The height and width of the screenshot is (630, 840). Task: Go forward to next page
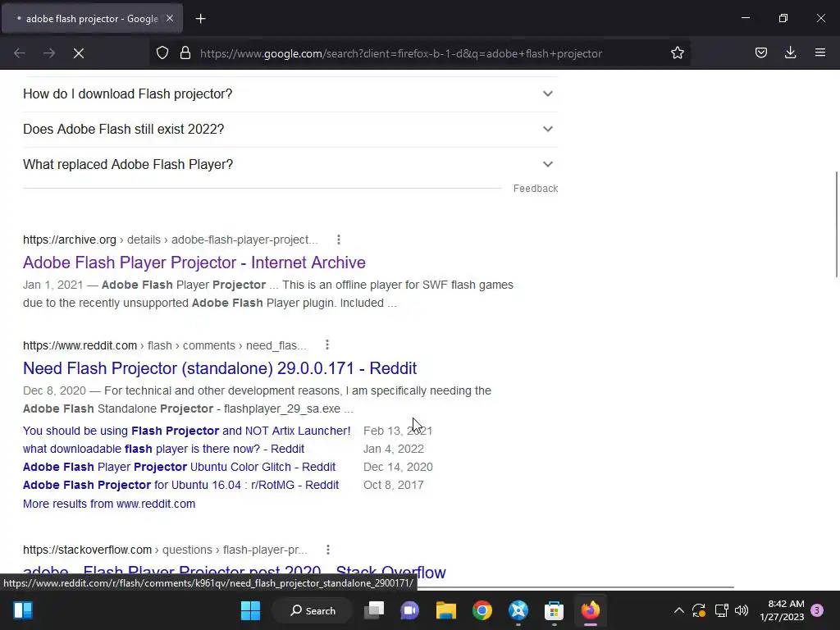coord(49,53)
